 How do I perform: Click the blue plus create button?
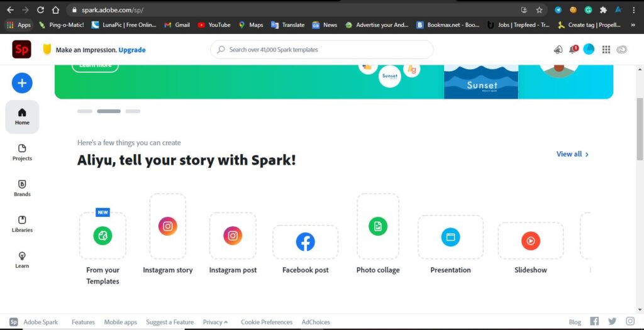coord(22,83)
